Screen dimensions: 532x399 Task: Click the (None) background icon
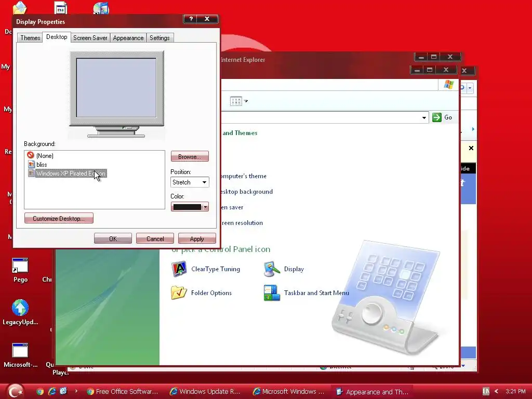31,155
